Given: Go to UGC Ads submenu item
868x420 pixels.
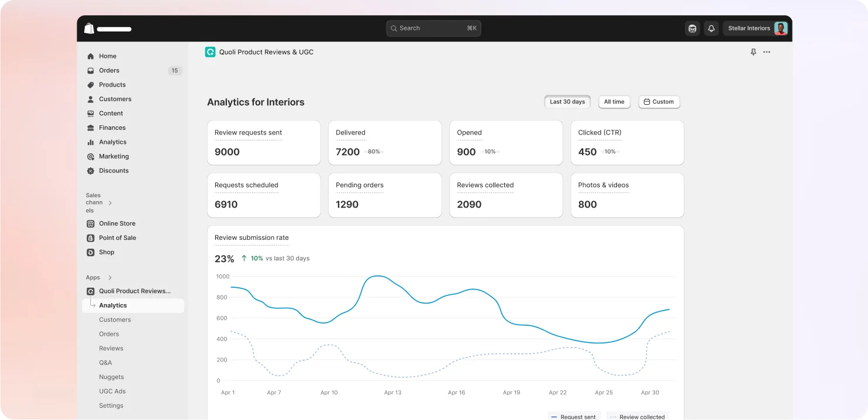Looking at the screenshot, I should coord(112,391).
